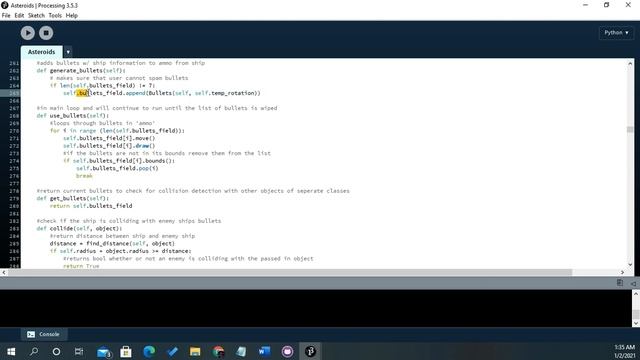
Task: Click the editor vertical scrollbar down arrow
Action: click(x=630, y=264)
